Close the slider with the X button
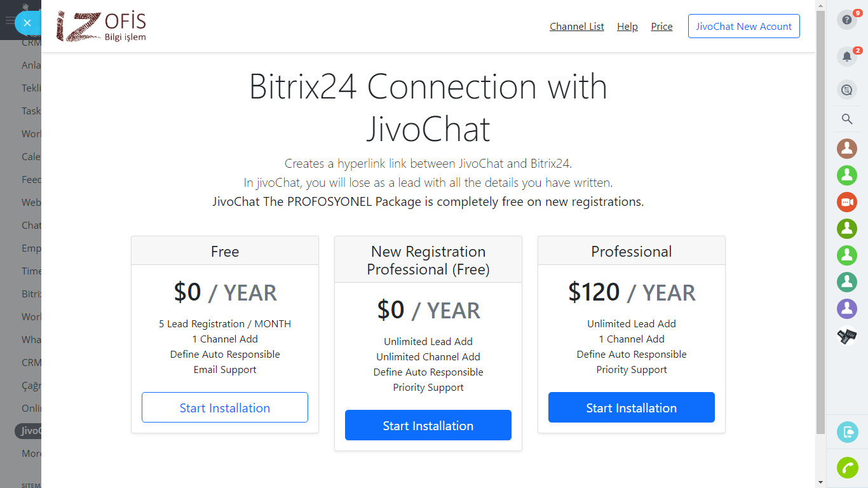The width and height of the screenshot is (868, 488). pyautogui.click(x=27, y=23)
